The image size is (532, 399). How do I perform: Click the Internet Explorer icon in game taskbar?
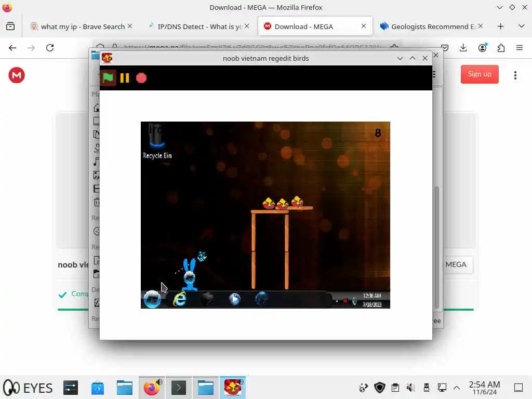click(179, 299)
